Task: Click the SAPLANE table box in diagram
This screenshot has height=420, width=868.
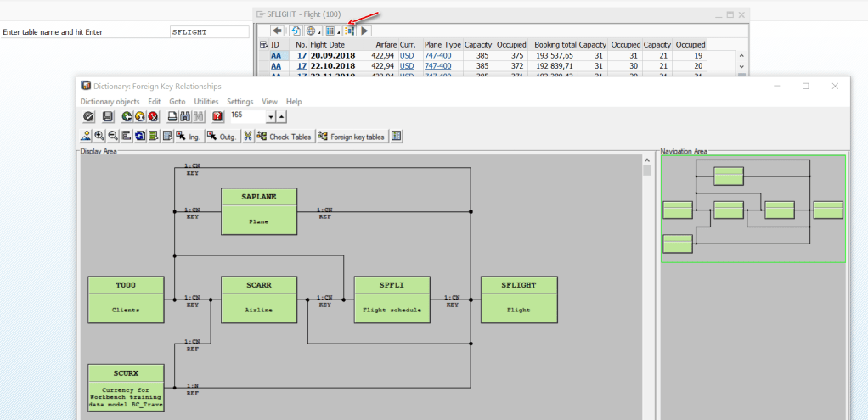Action: tap(258, 210)
